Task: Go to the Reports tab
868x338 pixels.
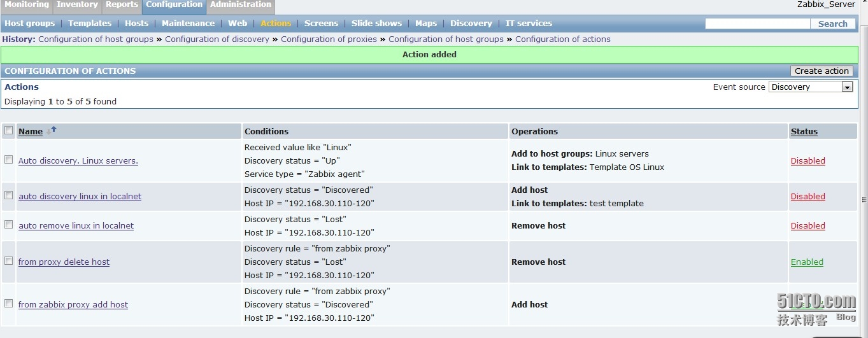Action: [122, 4]
